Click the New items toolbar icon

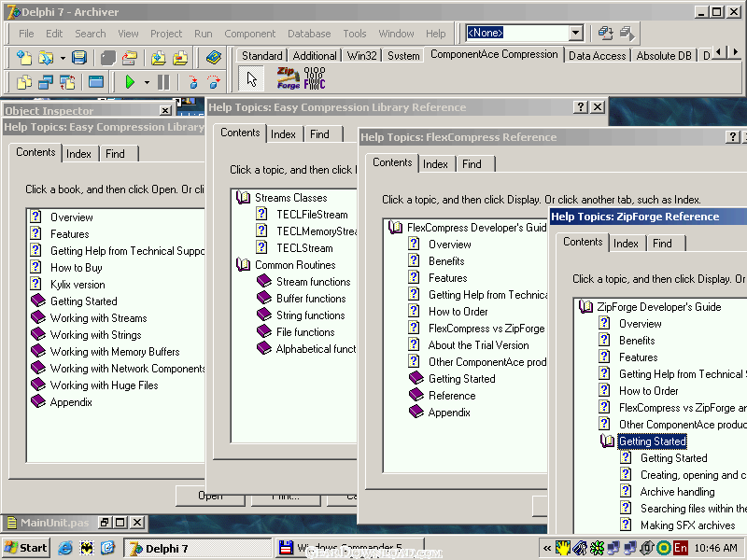point(23,58)
